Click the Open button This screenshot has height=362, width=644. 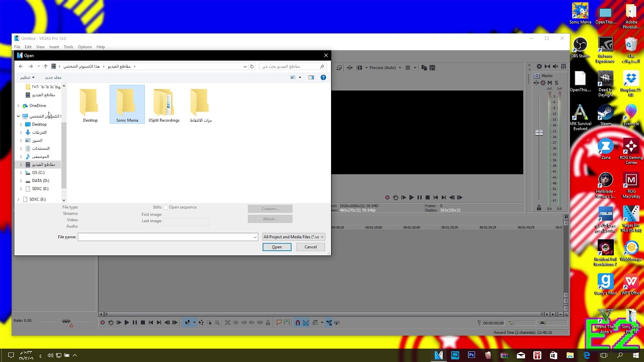(277, 247)
